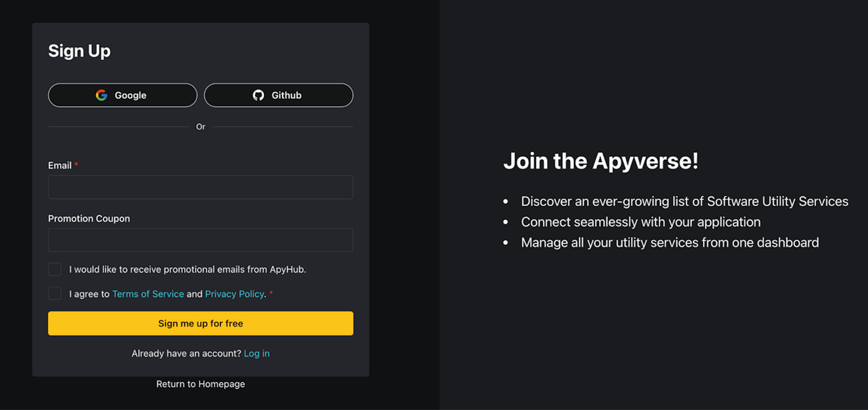Focus the Promotion Coupon field
Screen dimensions: 868x410
(x=200, y=240)
